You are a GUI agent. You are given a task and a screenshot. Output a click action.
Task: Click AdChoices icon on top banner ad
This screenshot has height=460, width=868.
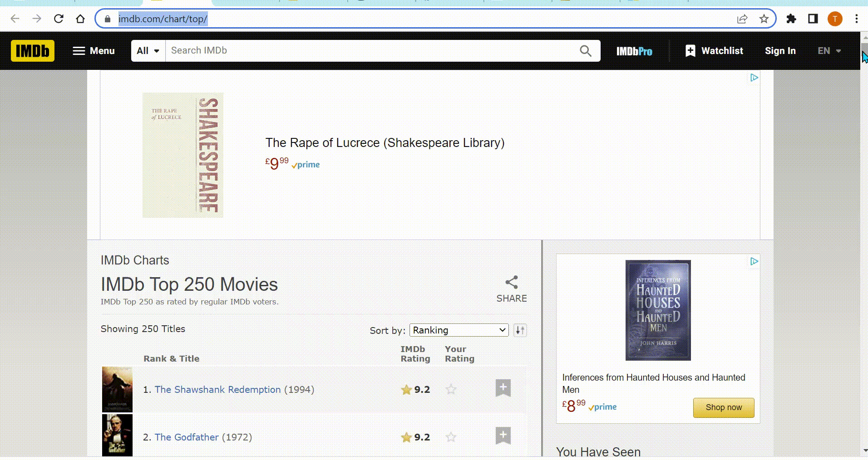tap(754, 78)
